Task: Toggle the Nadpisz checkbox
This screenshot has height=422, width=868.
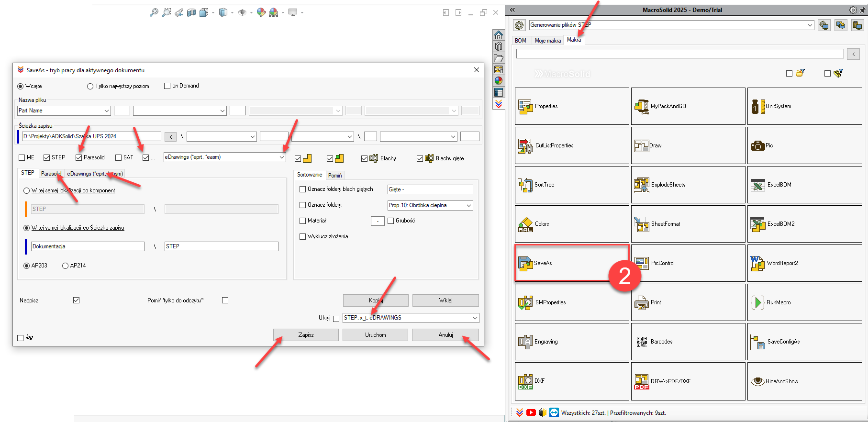Action: pos(76,300)
